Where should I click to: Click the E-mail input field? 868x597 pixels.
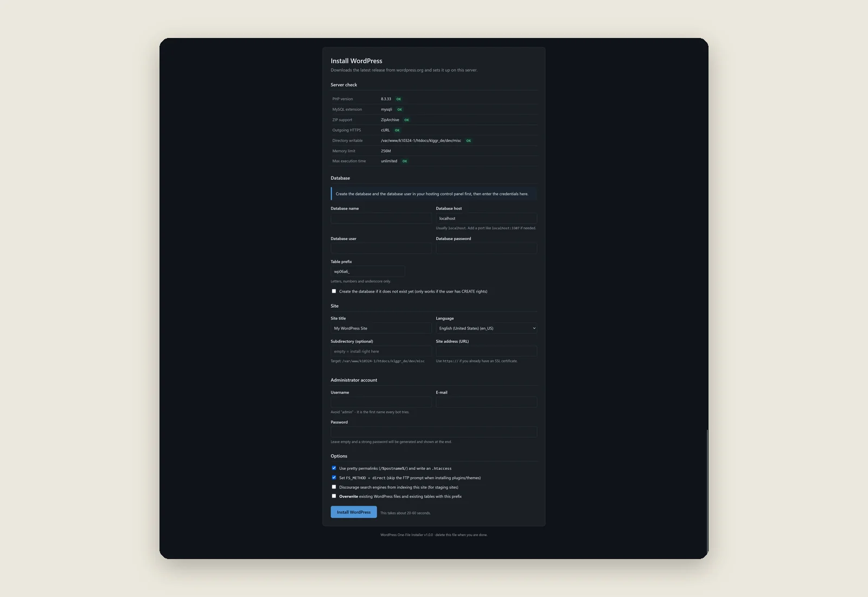tap(486, 402)
